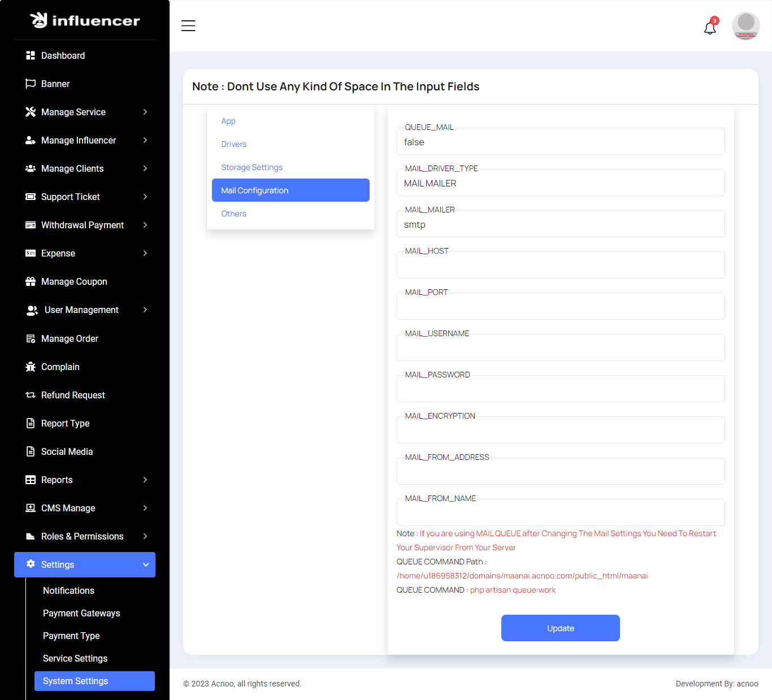Click the Manage Coupon gift icon
Viewport: 772px width, 700px height.
(31, 281)
